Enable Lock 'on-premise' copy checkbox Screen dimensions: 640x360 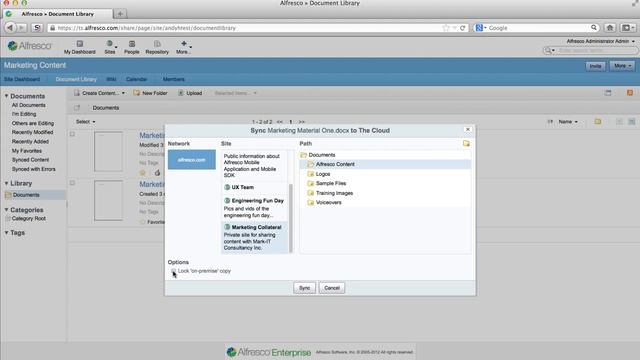(173, 271)
